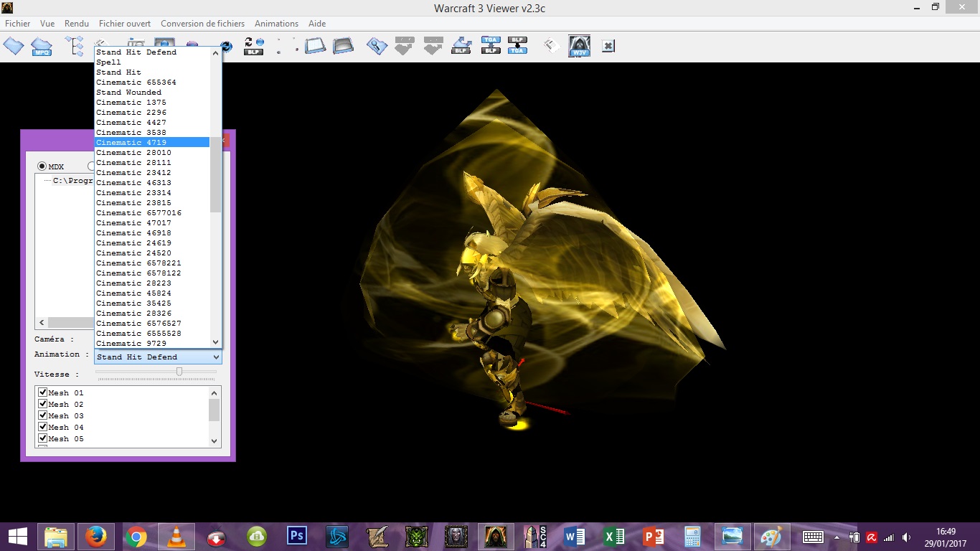Select the Cinematic 4719 animation
The height and width of the screenshot is (551, 980).
152,142
